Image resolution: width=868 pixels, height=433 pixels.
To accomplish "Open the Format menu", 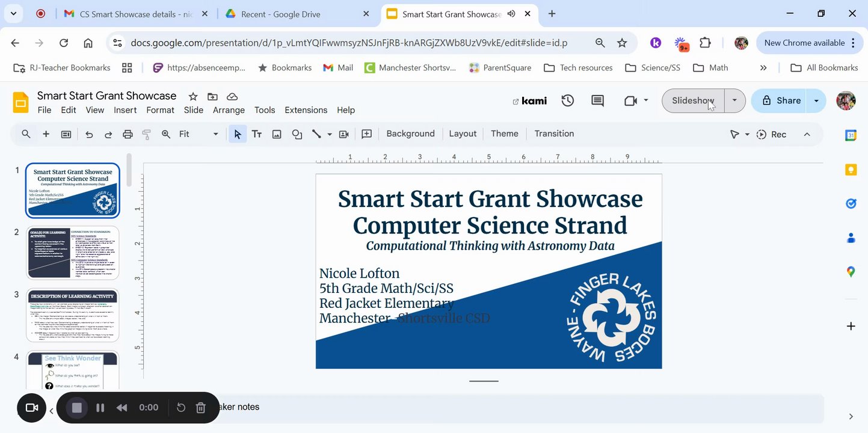I will pyautogui.click(x=160, y=110).
